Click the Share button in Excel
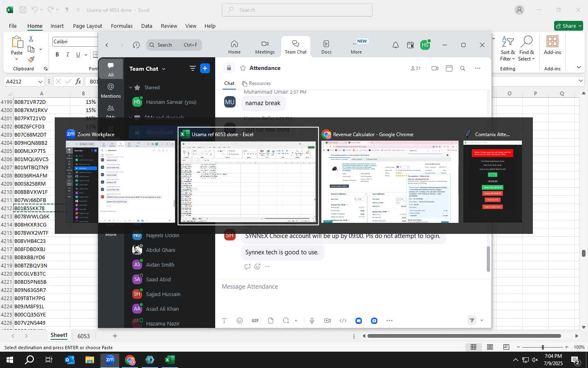588x368 pixels. [x=568, y=26]
